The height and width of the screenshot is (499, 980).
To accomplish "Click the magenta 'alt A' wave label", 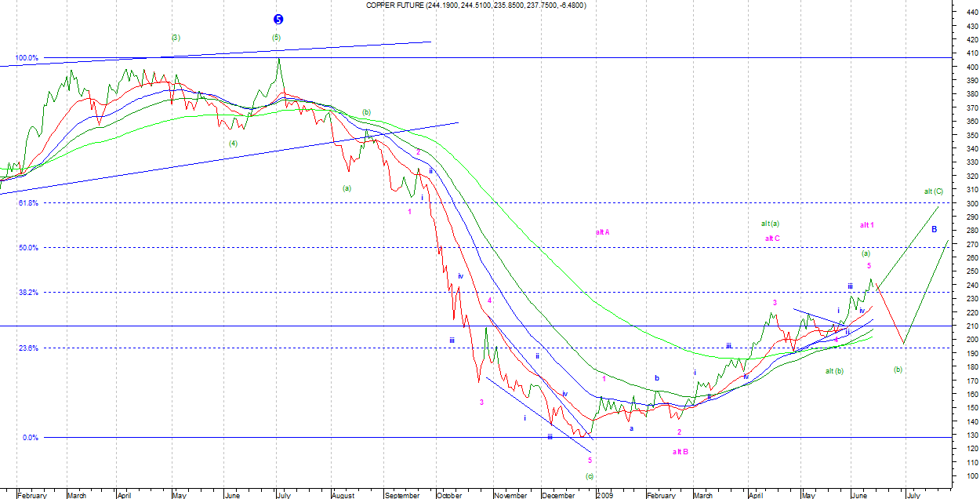I will 602,232.
